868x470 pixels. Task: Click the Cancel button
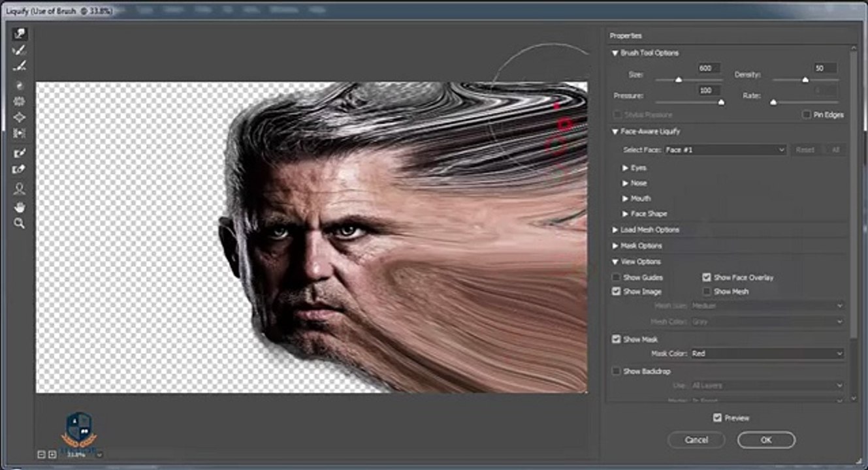pyautogui.click(x=696, y=440)
